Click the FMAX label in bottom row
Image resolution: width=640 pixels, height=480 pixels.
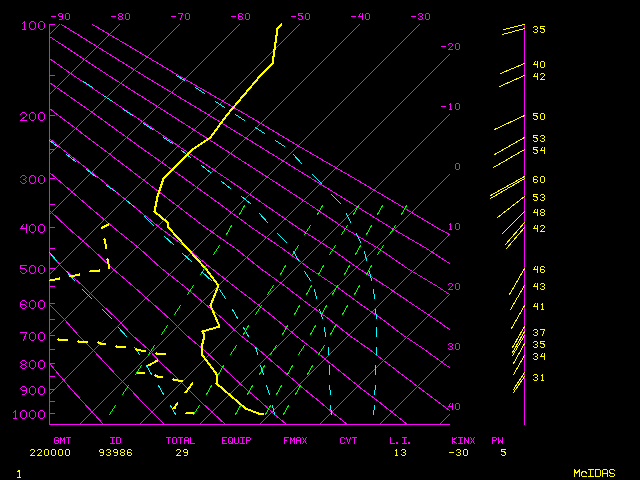coord(294,440)
